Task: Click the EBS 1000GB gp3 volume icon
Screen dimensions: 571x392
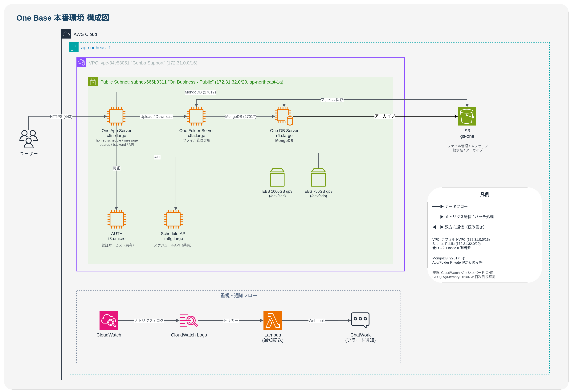Action: (277, 177)
